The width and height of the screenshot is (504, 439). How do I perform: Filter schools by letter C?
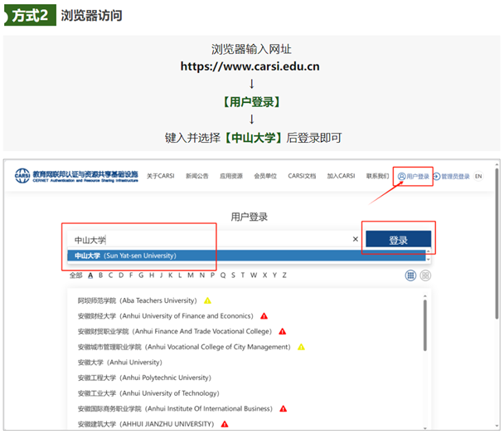pos(110,276)
